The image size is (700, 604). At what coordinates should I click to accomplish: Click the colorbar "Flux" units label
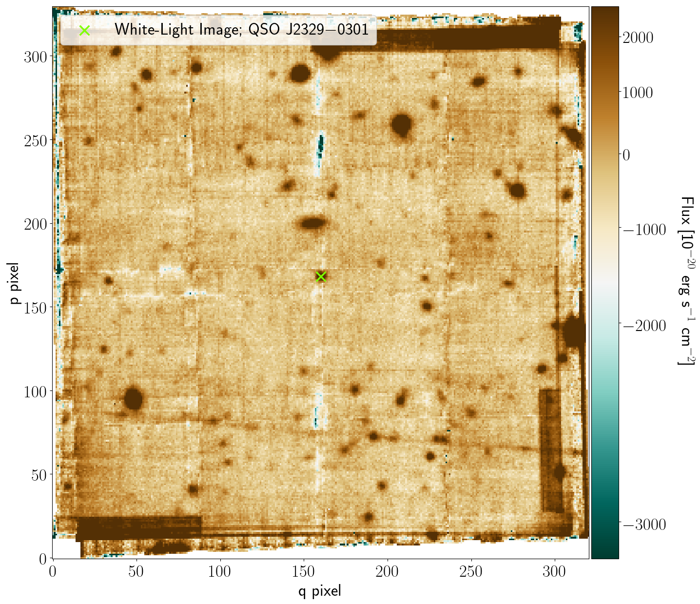(687, 281)
